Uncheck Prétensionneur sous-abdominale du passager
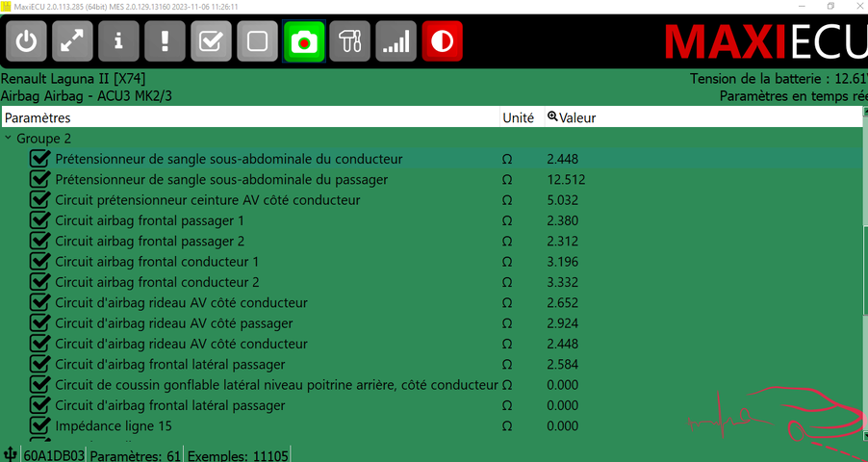Screen dimensions: 868x462 [39, 179]
